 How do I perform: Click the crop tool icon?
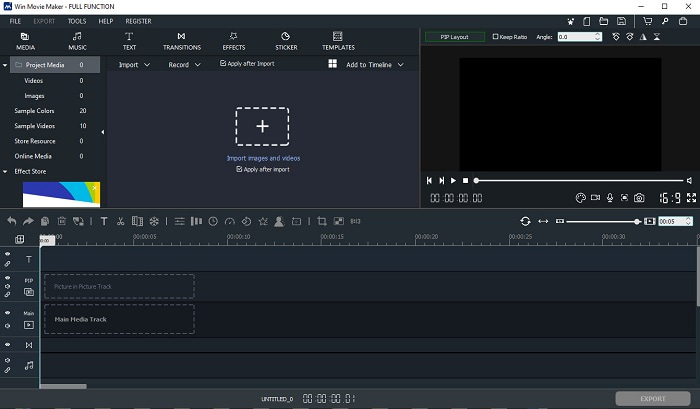pos(322,221)
